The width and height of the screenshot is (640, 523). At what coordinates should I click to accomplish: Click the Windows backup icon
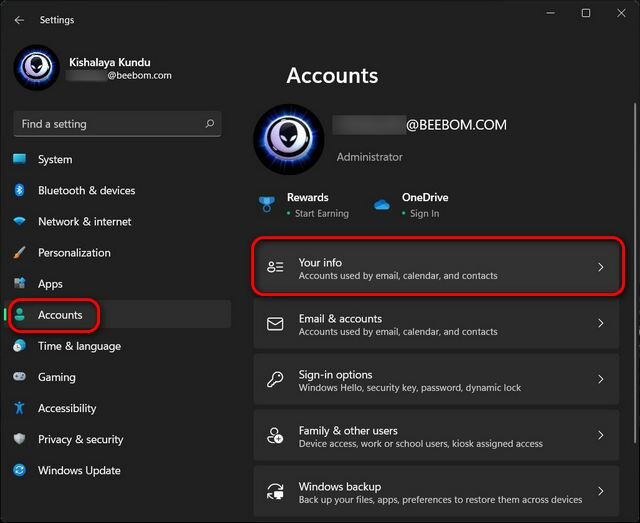pos(275,491)
